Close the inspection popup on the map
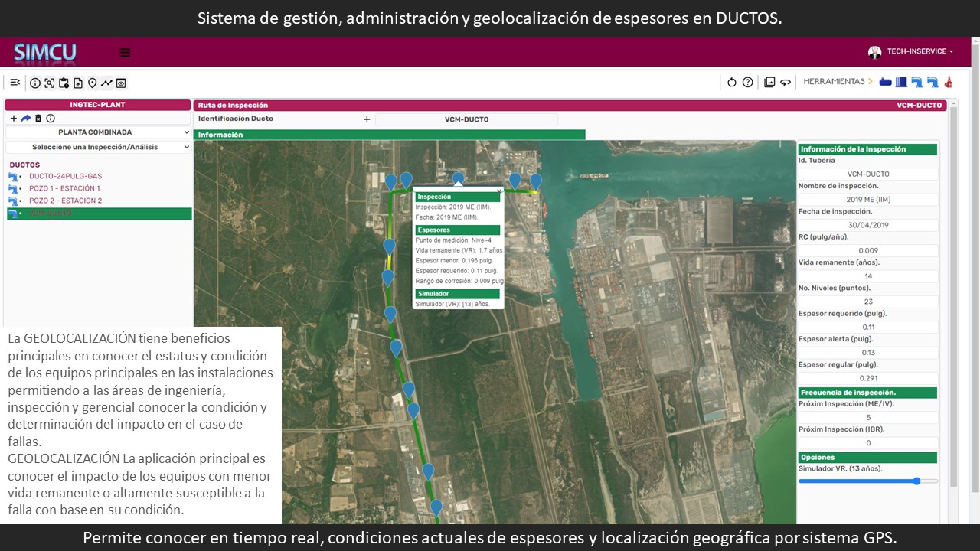The width and height of the screenshot is (980, 551). coord(499,191)
